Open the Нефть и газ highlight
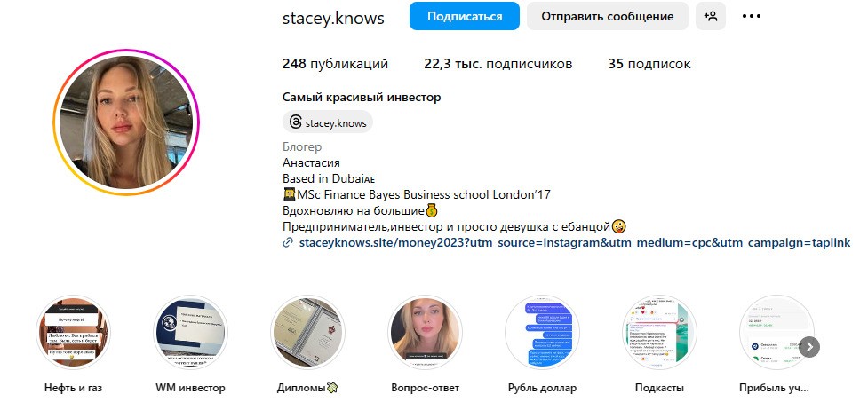868x402 pixels. point(73,332)
